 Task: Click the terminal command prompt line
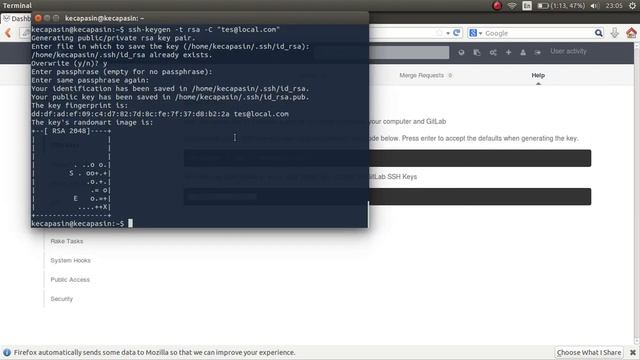click(x=82, y=224)
